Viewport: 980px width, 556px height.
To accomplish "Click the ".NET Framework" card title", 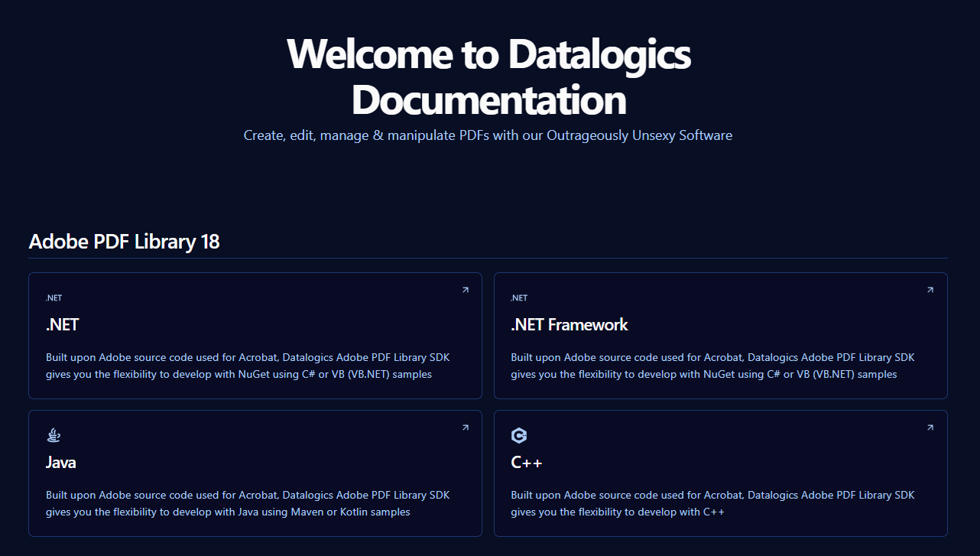I will (570, 324).
